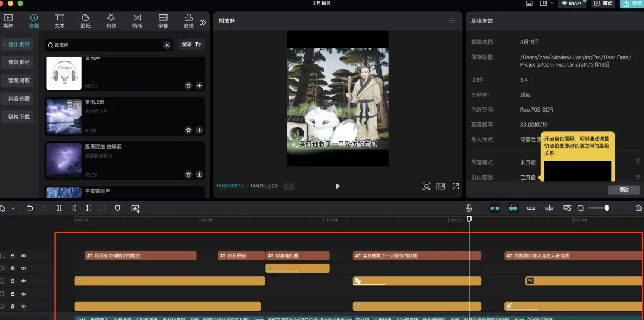
Task: Clear the audio search text
Action: pos(167,45)
